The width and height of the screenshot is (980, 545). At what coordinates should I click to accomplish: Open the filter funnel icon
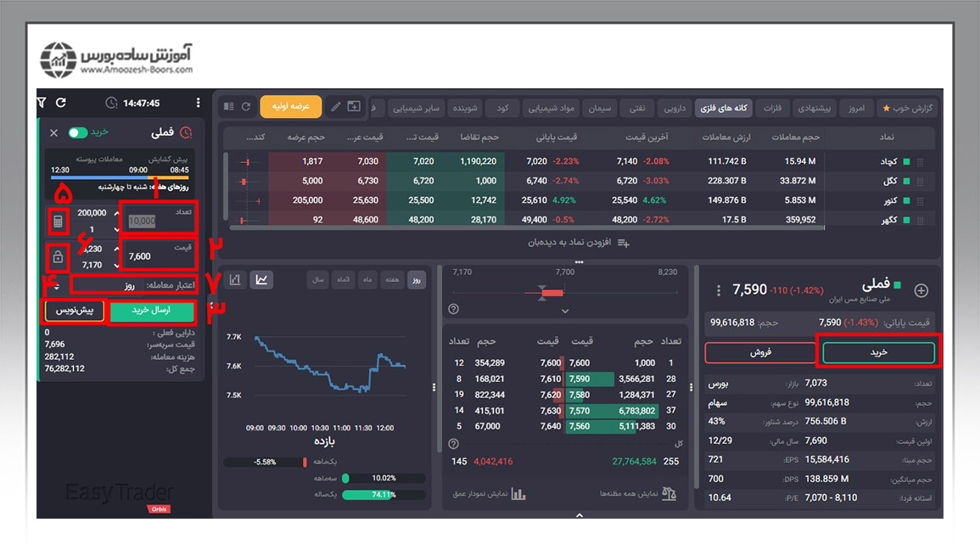point(42,103)
